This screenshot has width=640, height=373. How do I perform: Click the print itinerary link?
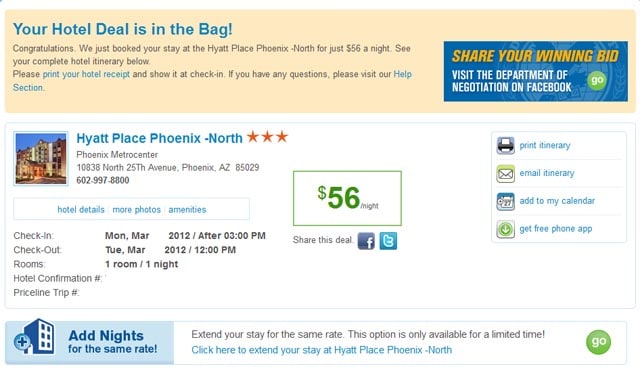pos(544,145)
